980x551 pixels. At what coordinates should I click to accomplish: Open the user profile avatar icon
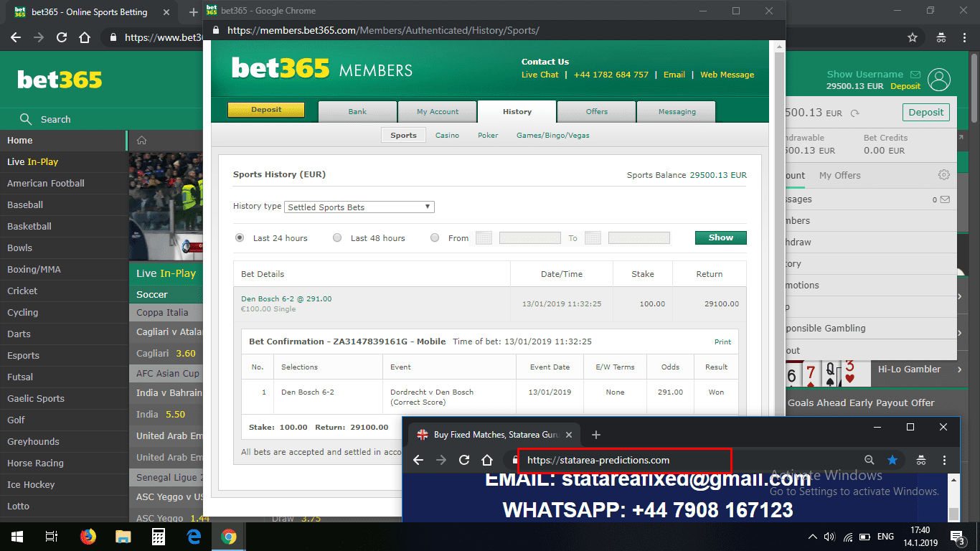click(938, 80)
